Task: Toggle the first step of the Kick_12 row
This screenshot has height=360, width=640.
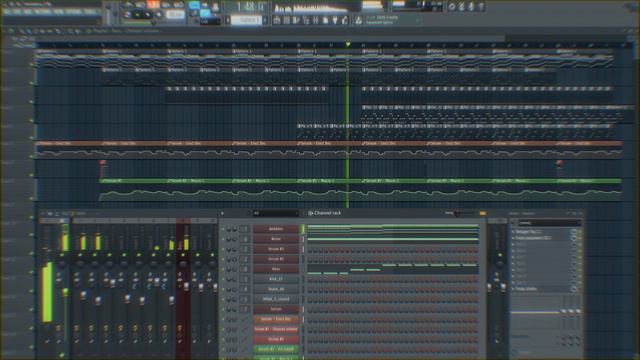Action: tap(309, 280)
